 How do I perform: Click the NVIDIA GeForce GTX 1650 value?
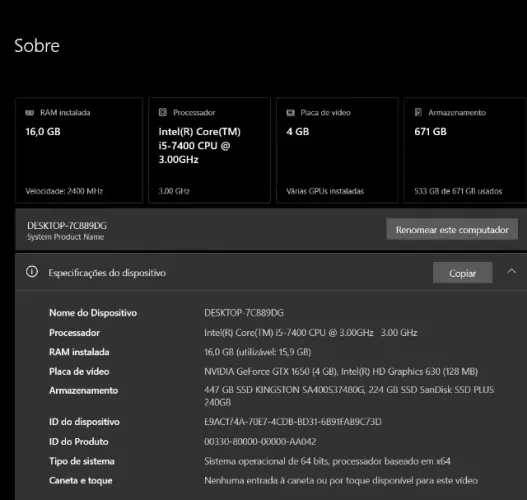click(x=341, y=371)
